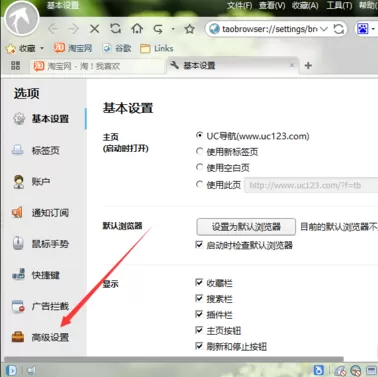Image resolution: width=378 pixels, height=377 pixels.
Task: Toggle the 收藏栏 display checkbox
Action: (199, 283)
